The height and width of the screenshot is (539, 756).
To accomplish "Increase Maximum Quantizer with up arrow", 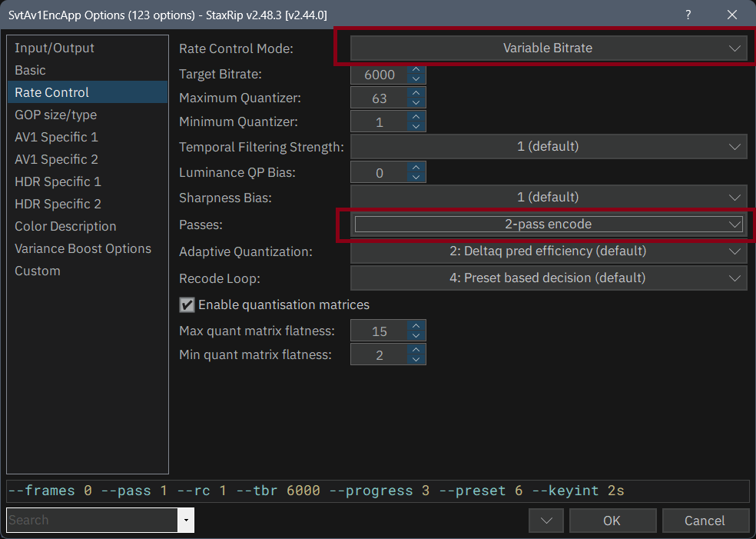I will (416, 93).
